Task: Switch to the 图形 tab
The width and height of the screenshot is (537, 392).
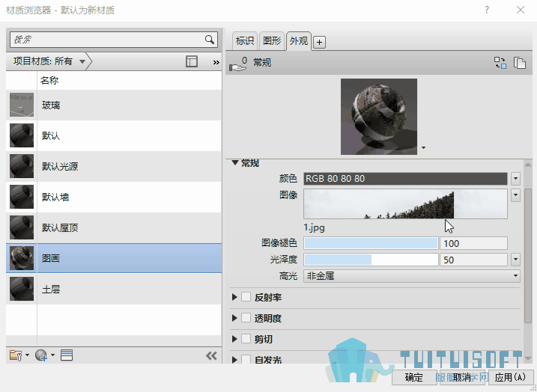Action: [x=272, y=41]
